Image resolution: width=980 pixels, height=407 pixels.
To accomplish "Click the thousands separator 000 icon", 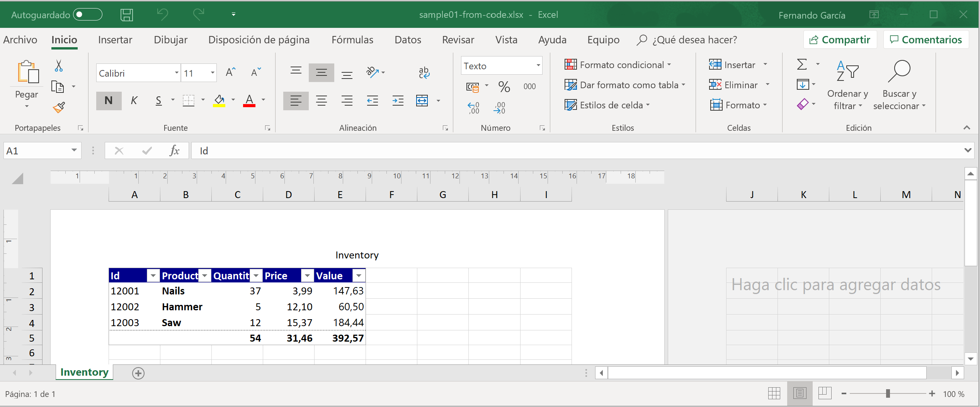I will 529,86.
